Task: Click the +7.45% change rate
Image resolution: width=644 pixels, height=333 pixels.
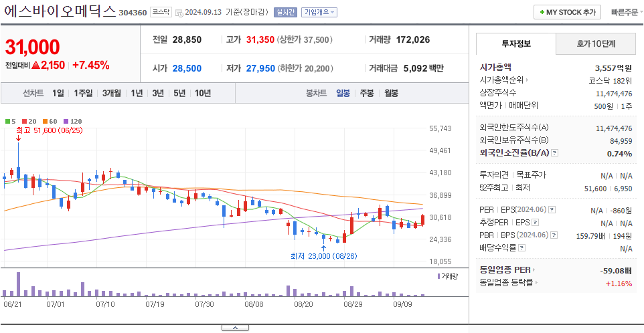Action: click(x=91, y=65)
